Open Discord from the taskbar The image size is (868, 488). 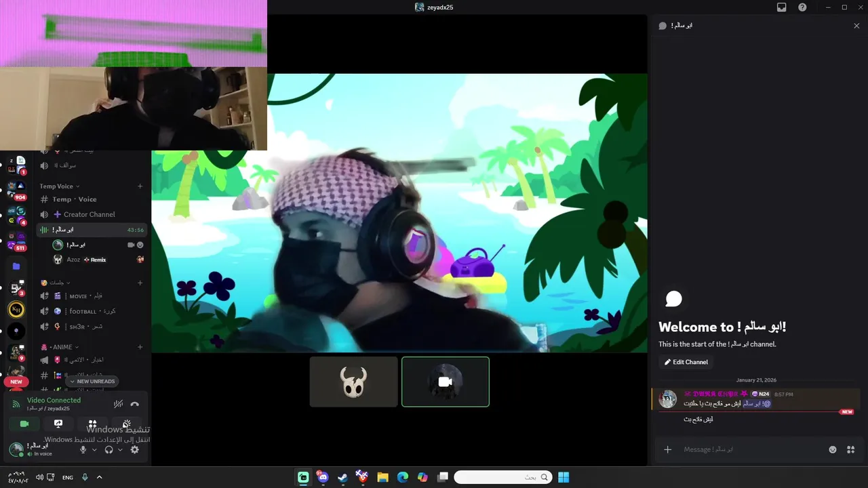[323, 477]
